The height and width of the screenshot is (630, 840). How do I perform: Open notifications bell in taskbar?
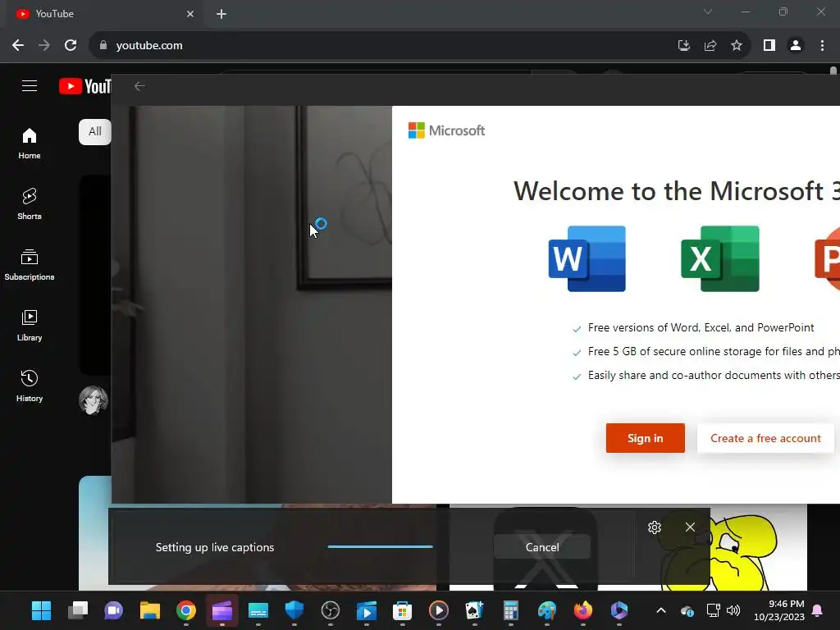coord(818,610)
